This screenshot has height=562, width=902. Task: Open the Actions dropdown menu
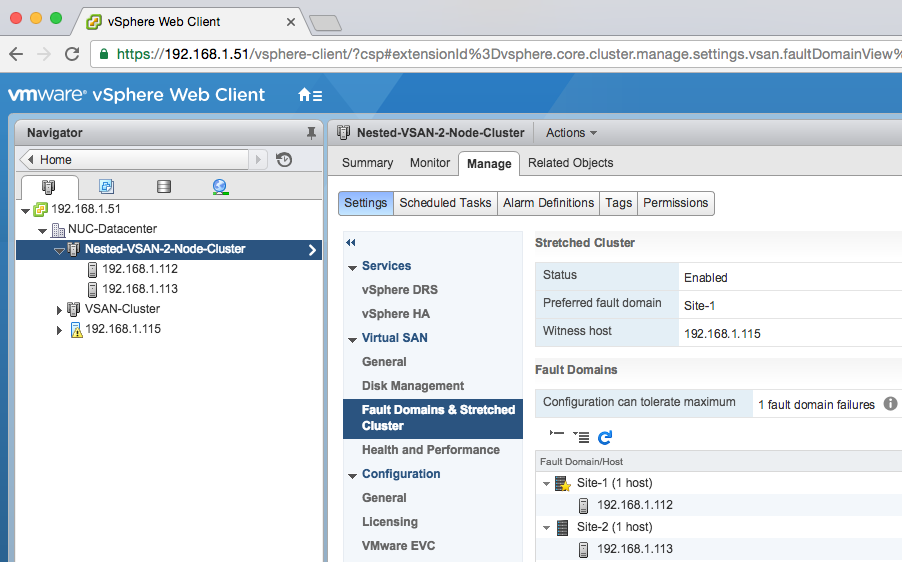[571, 133]
